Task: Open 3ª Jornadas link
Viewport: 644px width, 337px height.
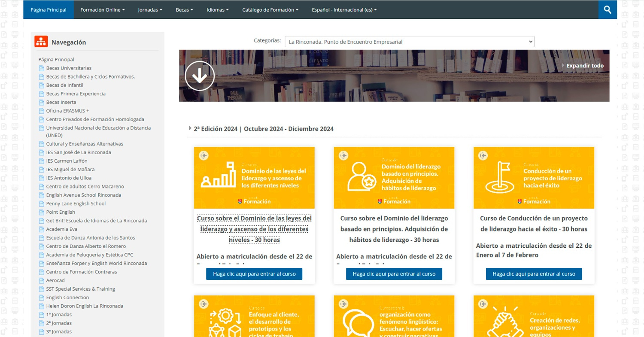Action: coord(59,332)
